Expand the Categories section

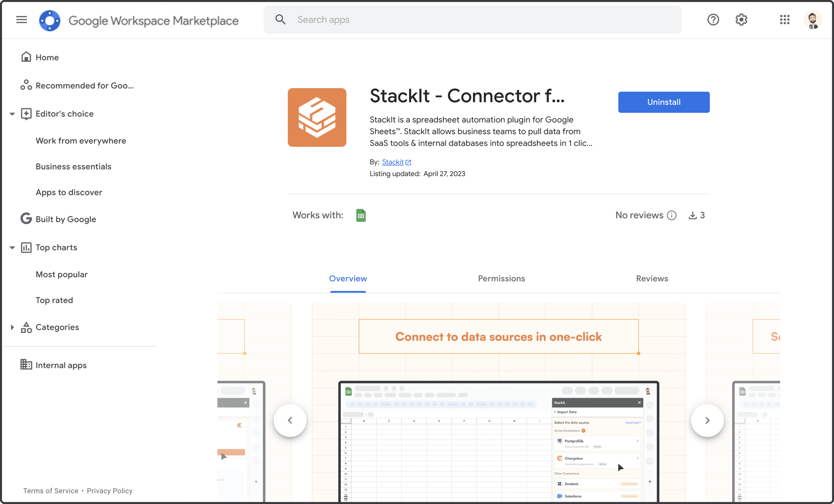12,327
